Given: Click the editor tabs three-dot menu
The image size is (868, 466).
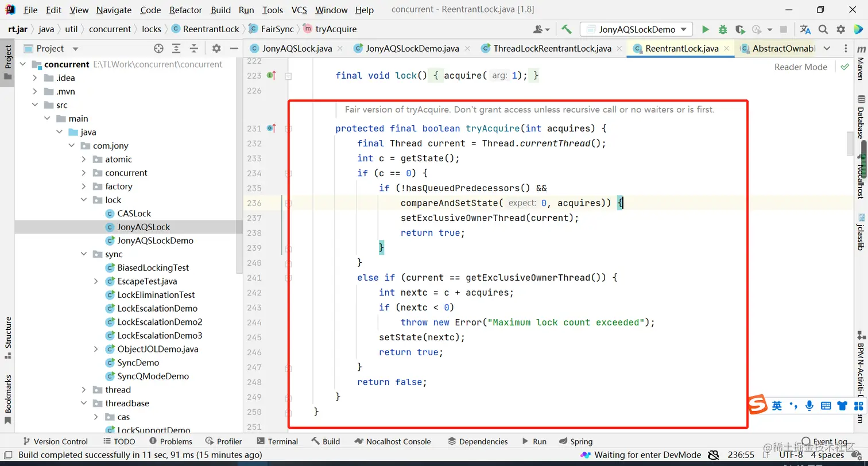Looking at the screenshot, I should click(845, 49).
